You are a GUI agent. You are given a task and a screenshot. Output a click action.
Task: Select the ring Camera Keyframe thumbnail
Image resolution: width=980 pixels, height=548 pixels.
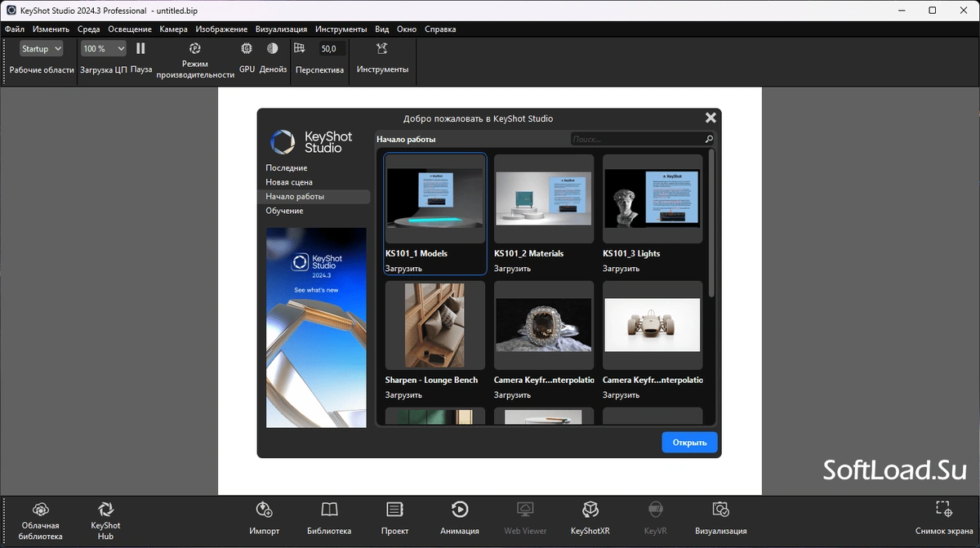tap(544, 326)
